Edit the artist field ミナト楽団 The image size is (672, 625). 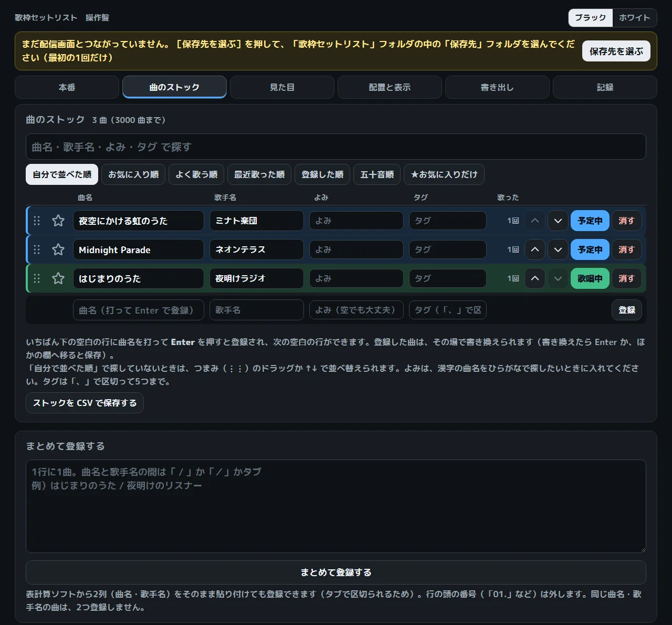point(257,221)
